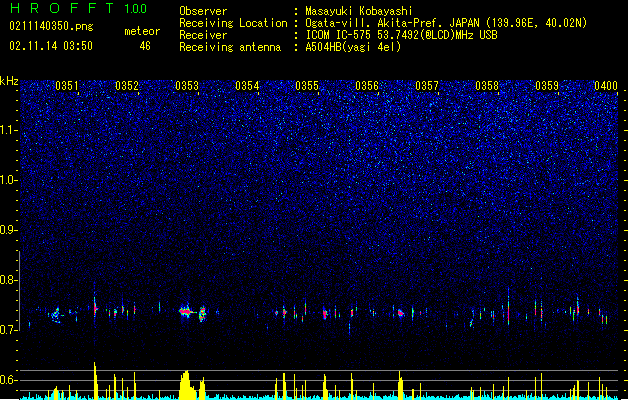Click the 0400 time marker
This screenshot has width=629, height=400.
click(x=606, y=86)
